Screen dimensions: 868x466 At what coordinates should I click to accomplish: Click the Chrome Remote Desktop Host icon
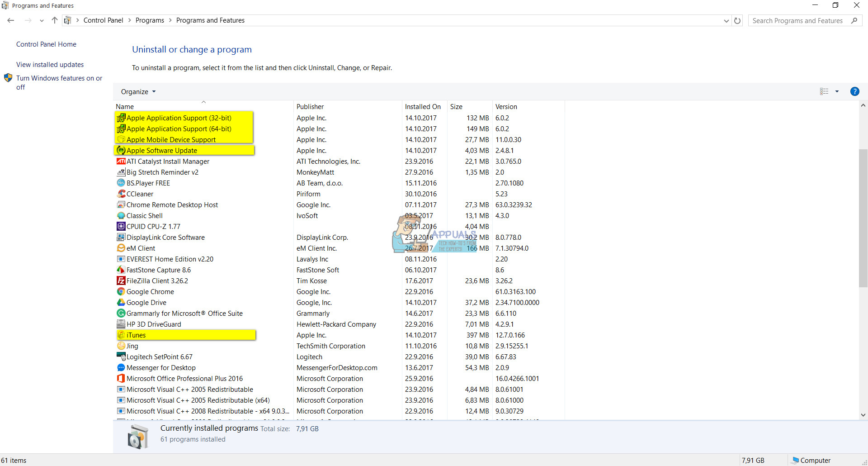tap(121, 205)
